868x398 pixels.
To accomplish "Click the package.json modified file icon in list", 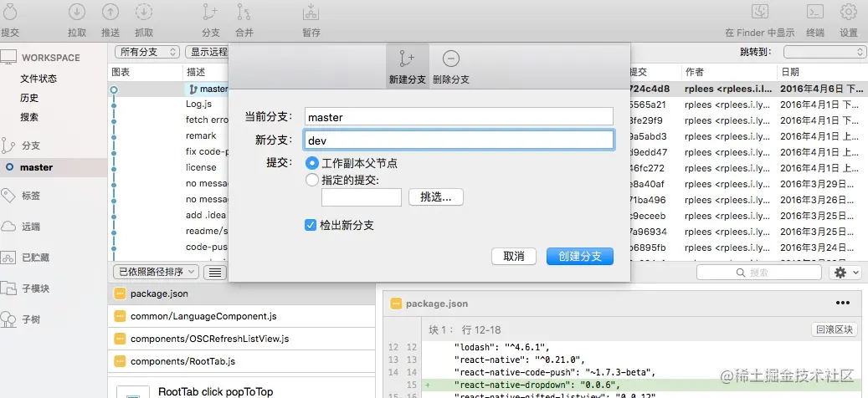I will pyautogui.click(x=120, y=294).
